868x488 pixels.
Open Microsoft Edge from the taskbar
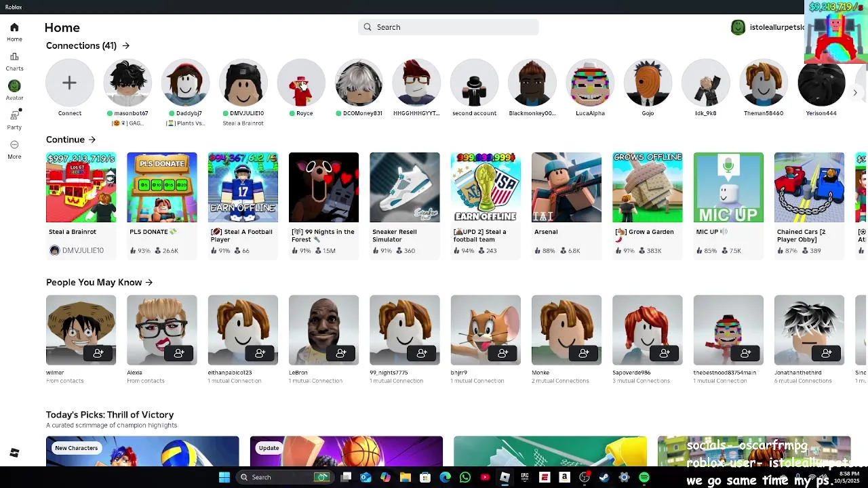[445, 477]
